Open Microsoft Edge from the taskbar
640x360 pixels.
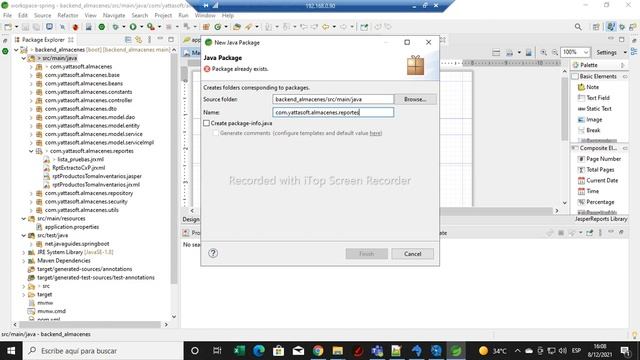coord(259,351)
